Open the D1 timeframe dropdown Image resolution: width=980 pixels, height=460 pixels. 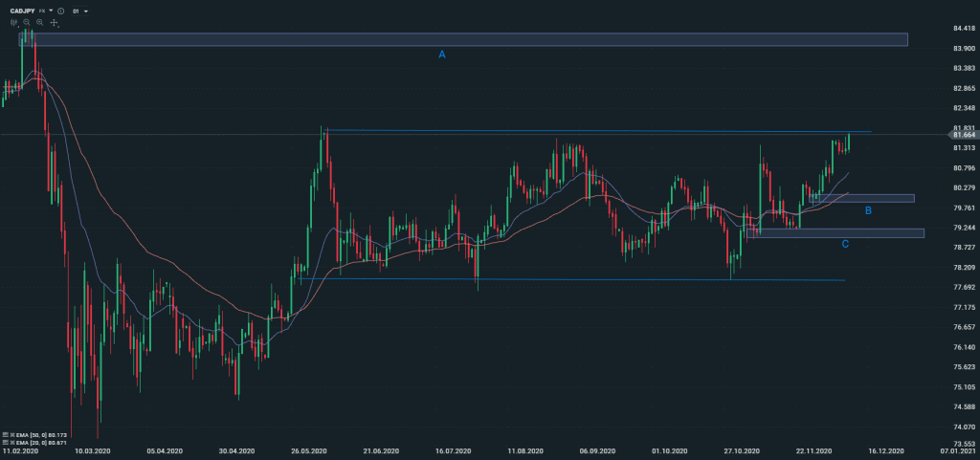tap(80, 11)
